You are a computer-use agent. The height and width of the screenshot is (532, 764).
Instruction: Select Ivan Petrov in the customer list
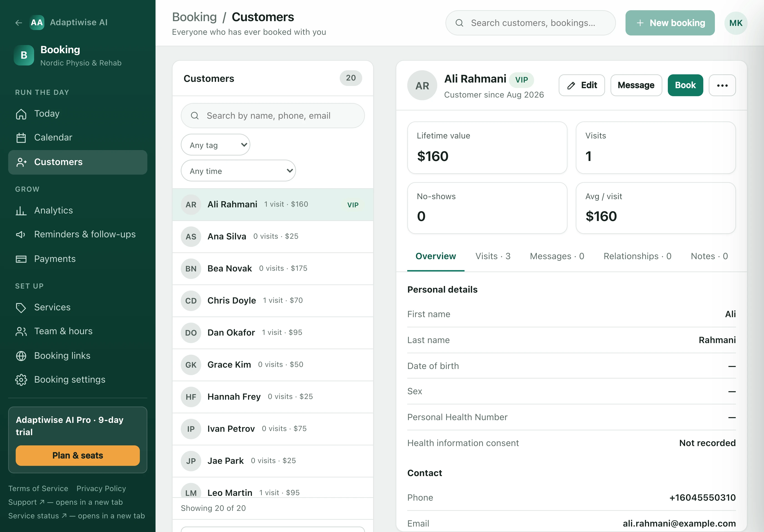273,429
